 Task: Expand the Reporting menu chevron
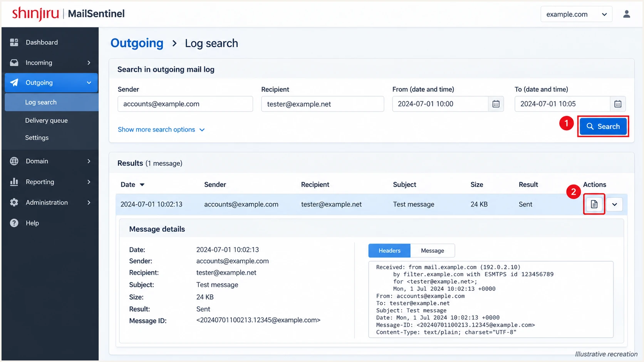point(89,182)
